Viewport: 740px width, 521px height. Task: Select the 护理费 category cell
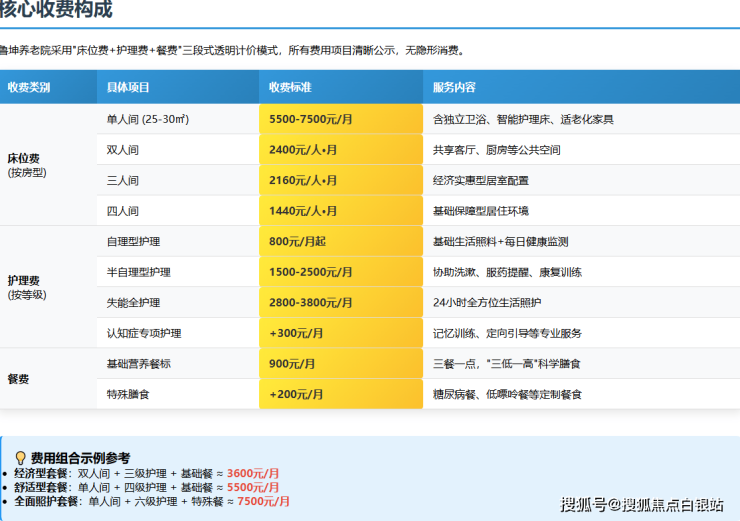(x=24, y=287)
